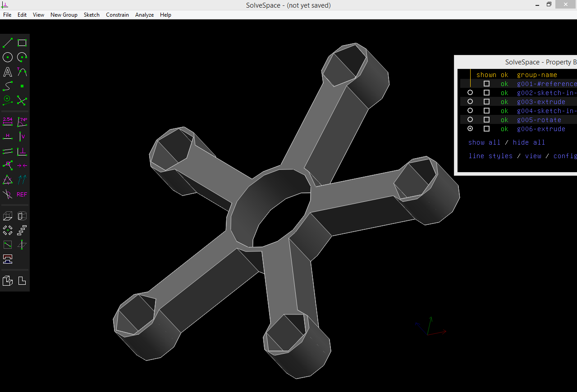The height and width of the screenshot is (392, 577).
Task: Create a new lathe group
Action: (22, 216)
